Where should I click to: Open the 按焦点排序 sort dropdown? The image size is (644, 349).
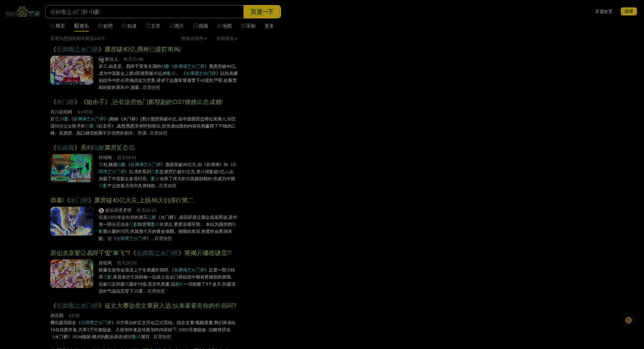point(194,39)
